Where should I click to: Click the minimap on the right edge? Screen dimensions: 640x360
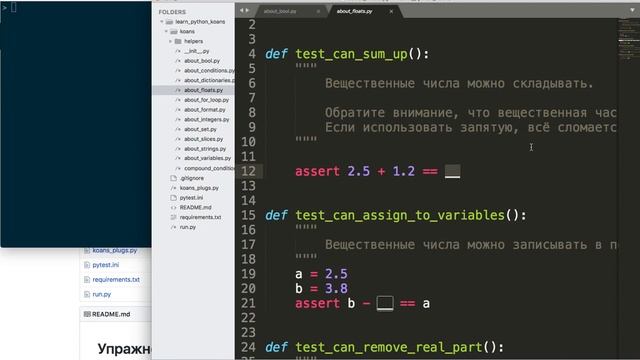(x=629, y=39)
